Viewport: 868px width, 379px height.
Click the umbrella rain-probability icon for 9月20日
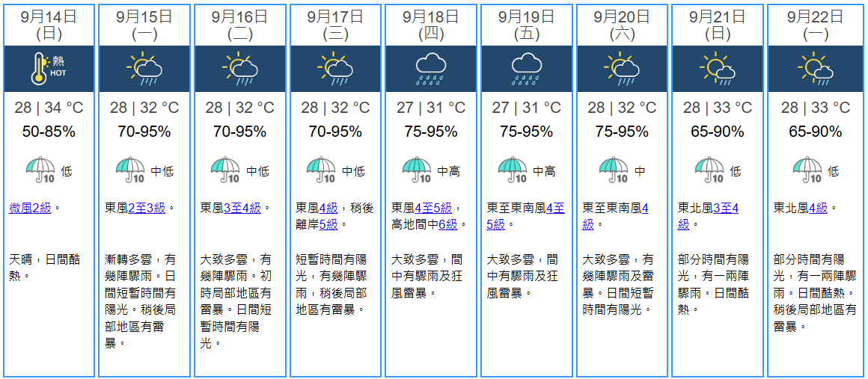614,171
